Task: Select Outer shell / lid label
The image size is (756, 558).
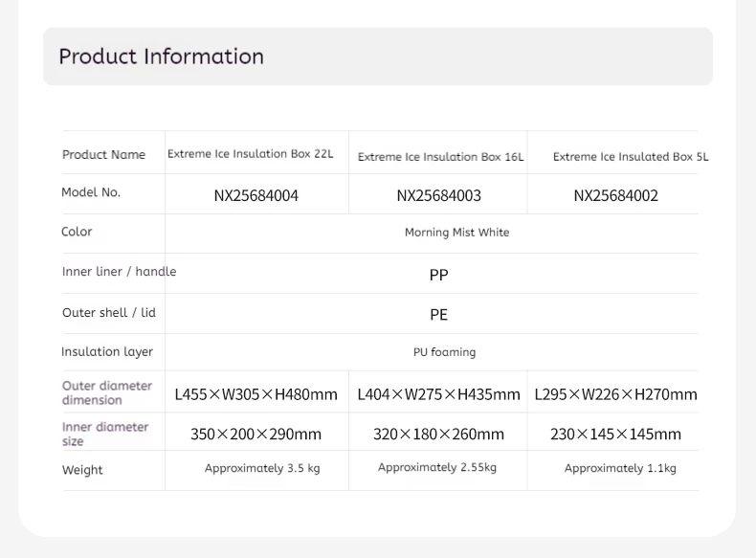Action: (x=109, y=313)
